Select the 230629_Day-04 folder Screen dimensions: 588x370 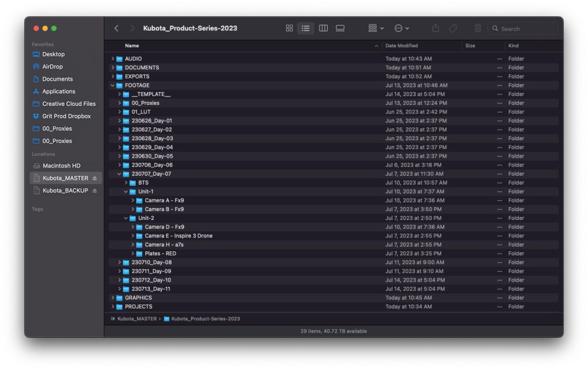point(334,147)
